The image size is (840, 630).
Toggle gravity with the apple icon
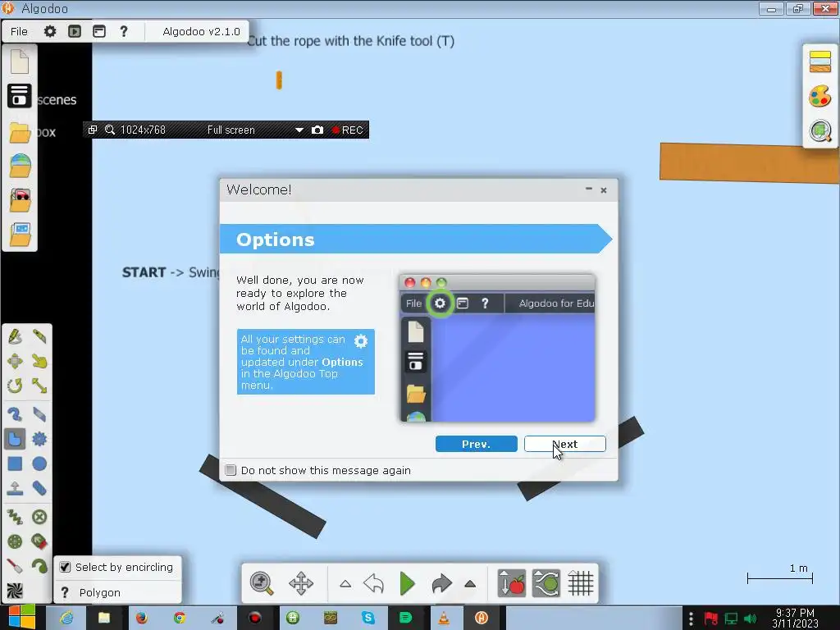pyautogui.click(x=512, y=583)
